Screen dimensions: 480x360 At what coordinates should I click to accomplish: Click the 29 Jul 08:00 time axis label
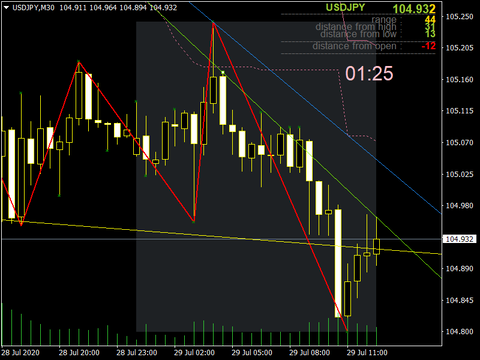310,353
